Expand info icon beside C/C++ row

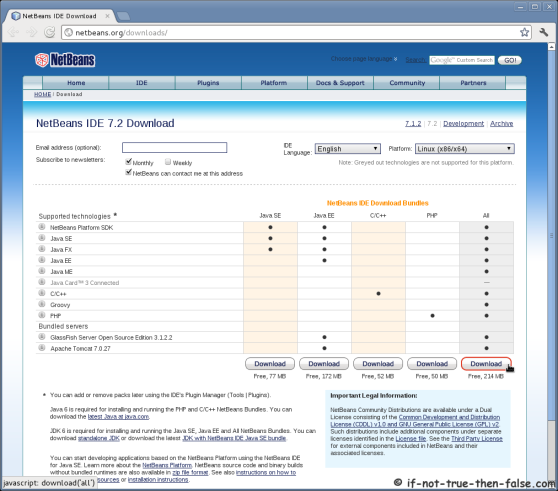click(x=42, y=293)
